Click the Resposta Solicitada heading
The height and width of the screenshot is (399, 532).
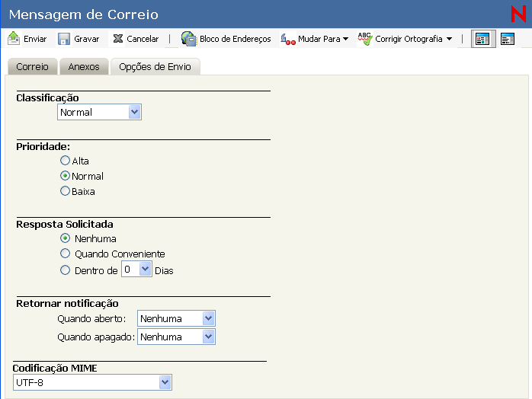tap(65, 225)
